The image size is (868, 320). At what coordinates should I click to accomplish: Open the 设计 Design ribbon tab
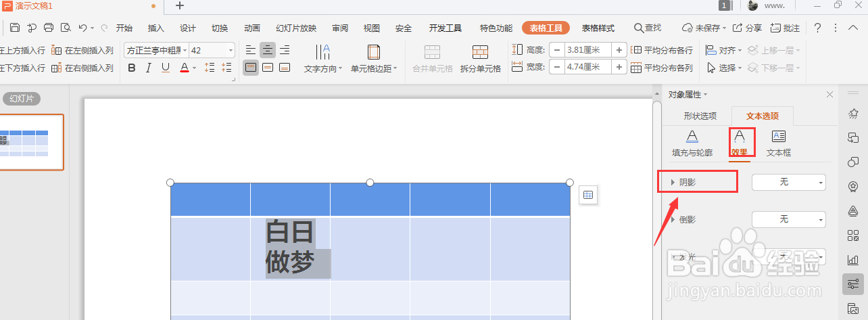[188, 28]
